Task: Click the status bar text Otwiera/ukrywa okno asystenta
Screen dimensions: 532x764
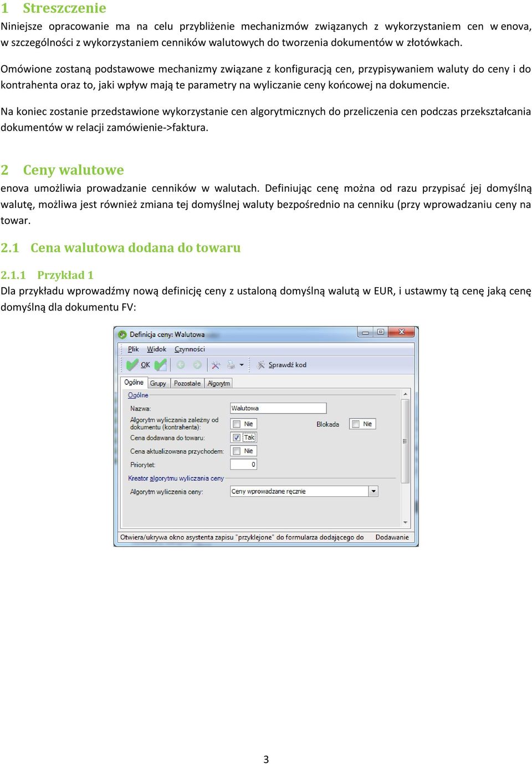Action: 242,537
